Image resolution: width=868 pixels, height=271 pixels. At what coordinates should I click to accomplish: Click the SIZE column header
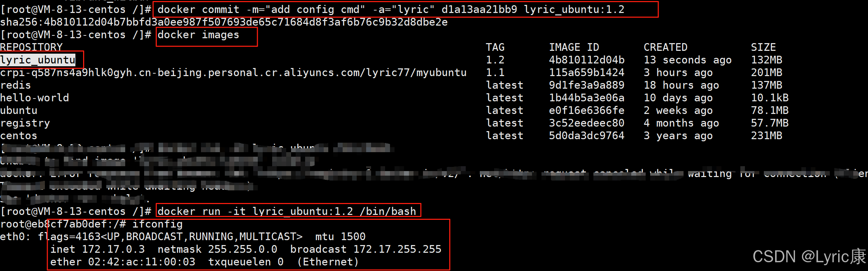pyautogui.click(x=763, y=47)
